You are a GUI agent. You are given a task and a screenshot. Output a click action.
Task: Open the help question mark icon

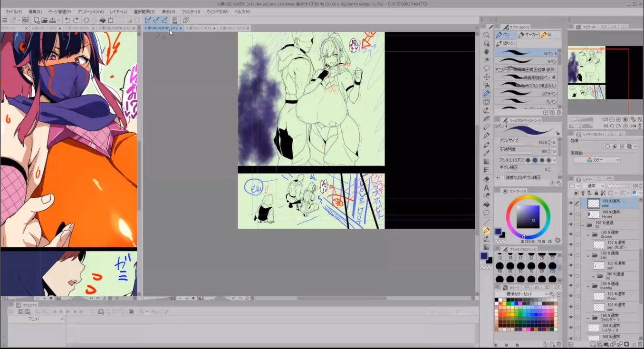coord(186,20)
